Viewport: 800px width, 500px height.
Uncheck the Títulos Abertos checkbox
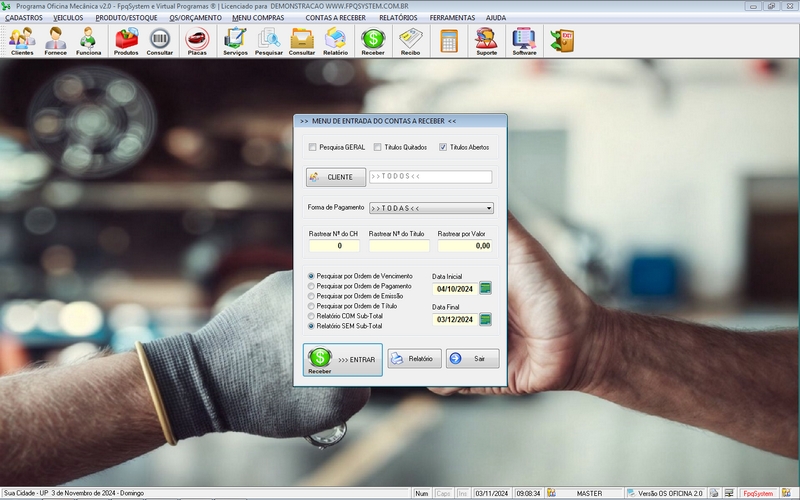(443, 147)
